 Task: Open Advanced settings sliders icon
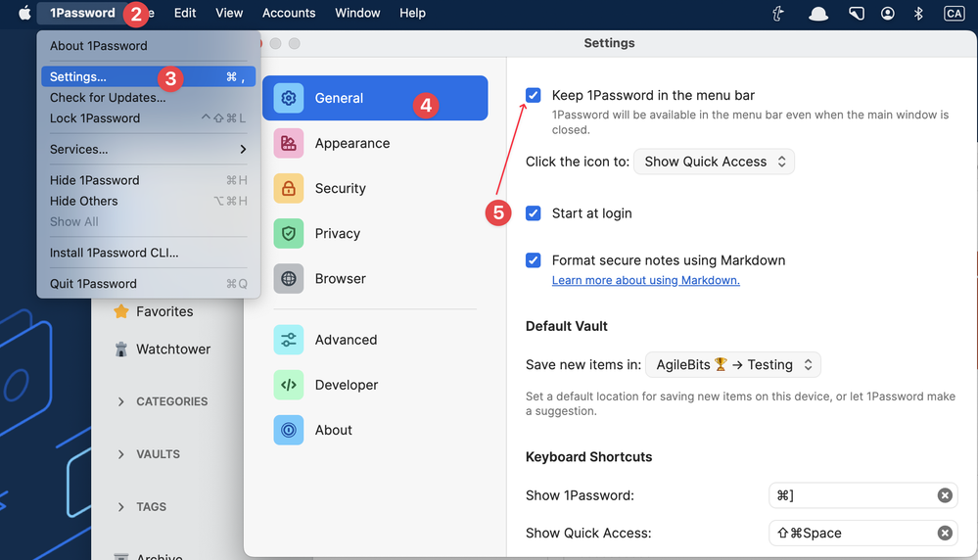(x=289, y=340)
